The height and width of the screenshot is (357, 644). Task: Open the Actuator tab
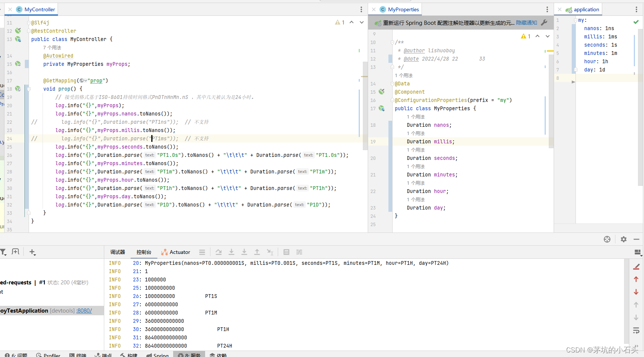point(176,252)
